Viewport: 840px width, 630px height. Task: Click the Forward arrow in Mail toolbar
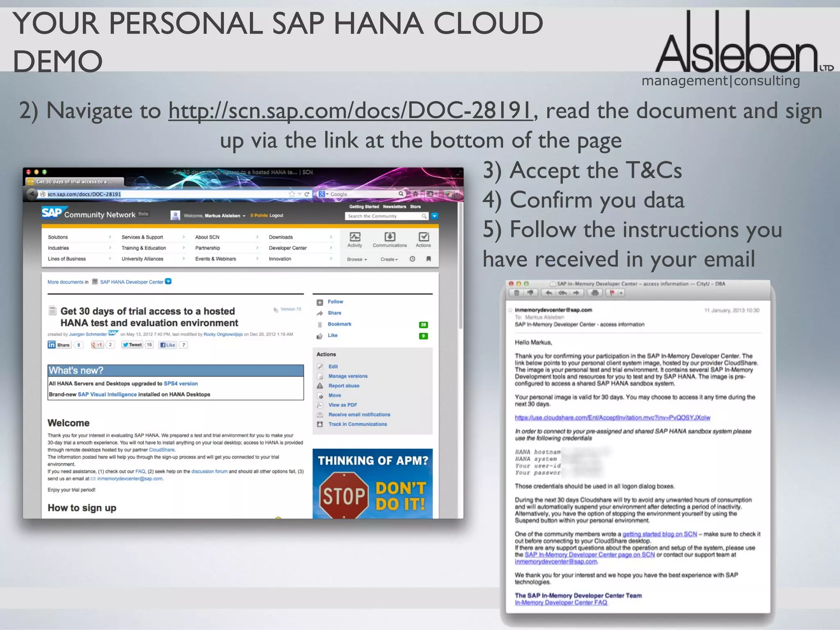coord(576,293)
